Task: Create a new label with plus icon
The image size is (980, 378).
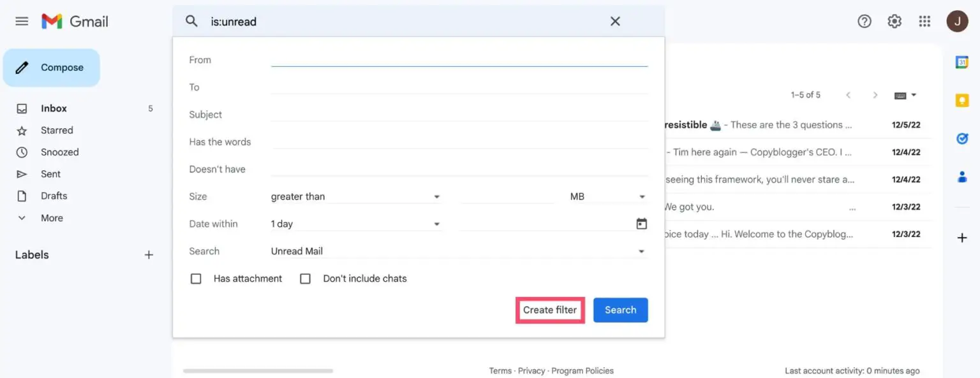Action: (x=149, y=255)
